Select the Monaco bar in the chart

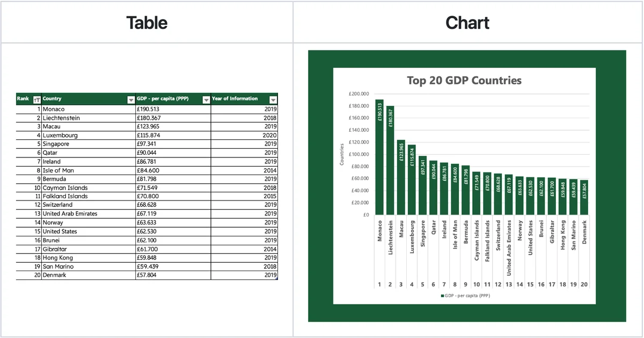click(379, 161)
